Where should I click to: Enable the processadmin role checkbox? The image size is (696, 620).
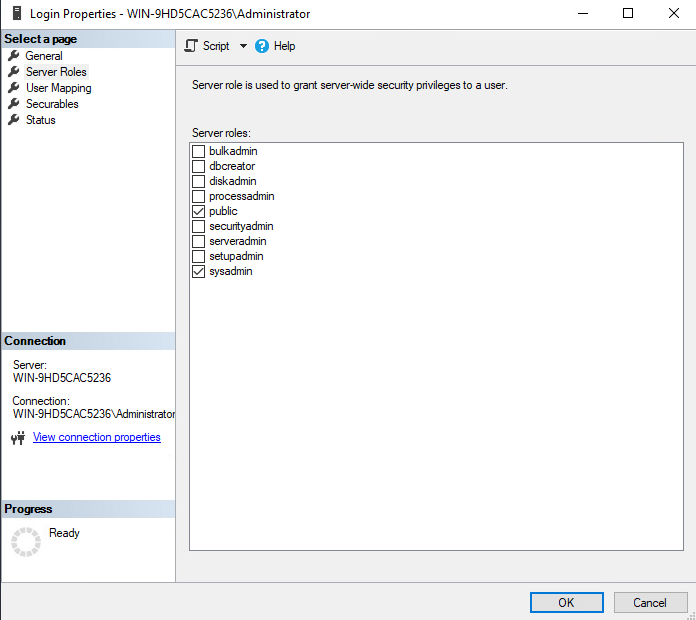(x=198, y=196)
